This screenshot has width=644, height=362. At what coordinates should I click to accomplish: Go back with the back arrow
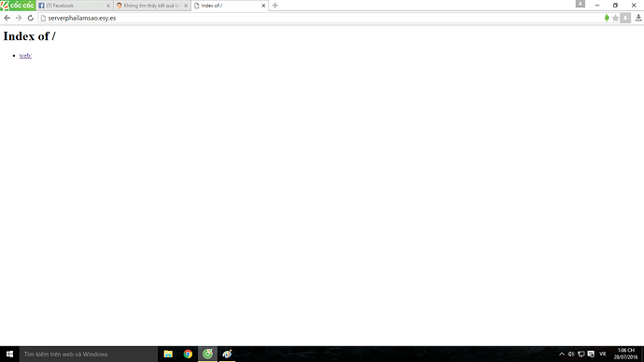(7, 18)
